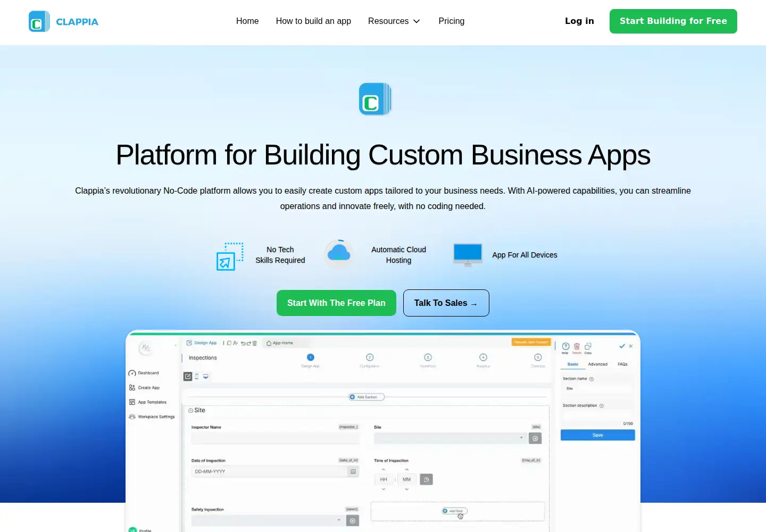The image size is (766, 532).
Task: Click the App For All Devices monitor icon
Action: click(468, 255)
